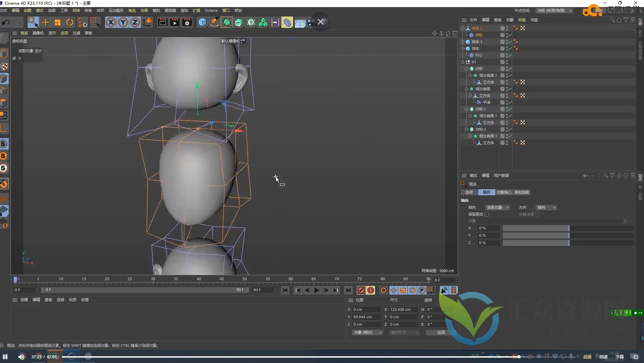Switch to the 对象轴心 tab
Screen dimensions: 644x363
pyautogui.click(x=504, y=192)
